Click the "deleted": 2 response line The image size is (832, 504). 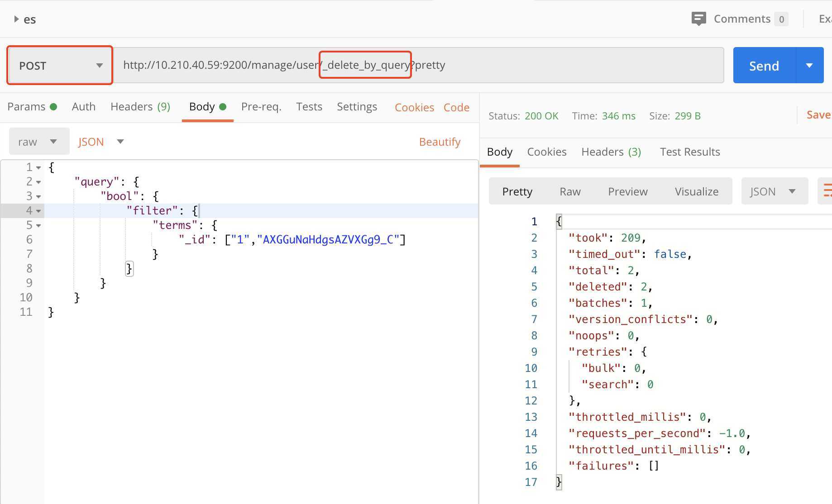610,287
